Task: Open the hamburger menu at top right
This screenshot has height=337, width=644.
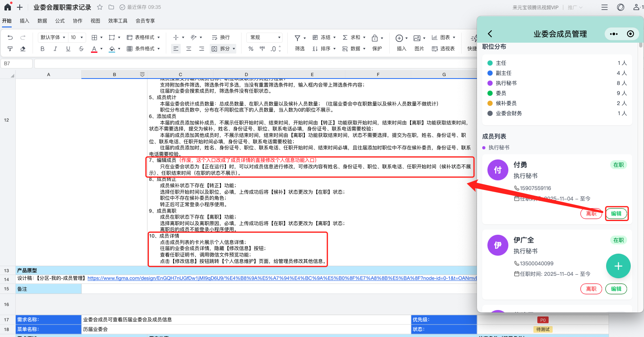Action: point(605,7)
